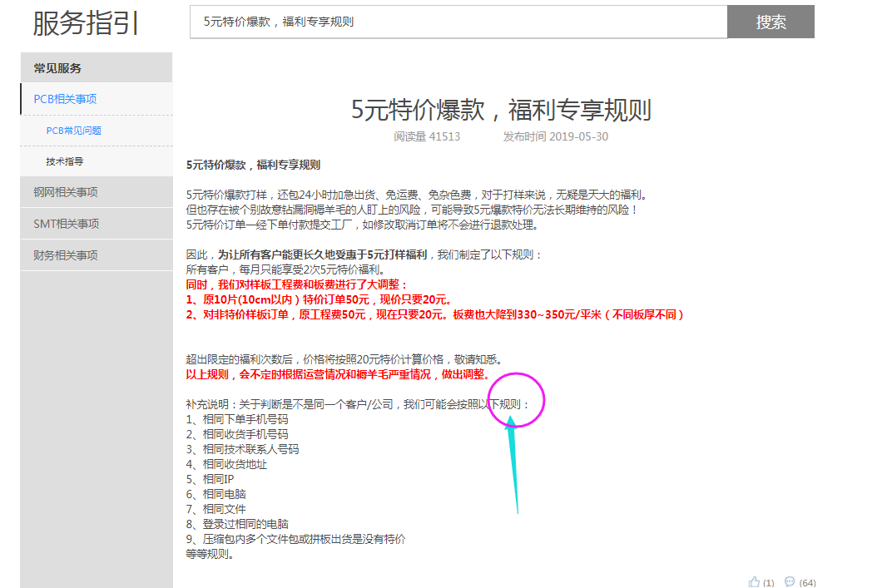Image resolution: width=882 pixels, height=588 pixels.
Task: Collapse the PCB相关事项 sidebar section
Action: coord(65,99)
